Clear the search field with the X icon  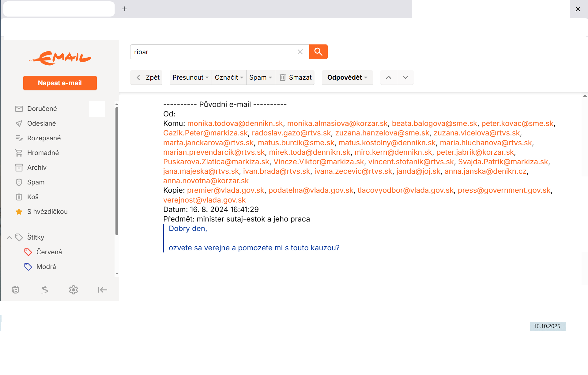click(x=300, y=52)
